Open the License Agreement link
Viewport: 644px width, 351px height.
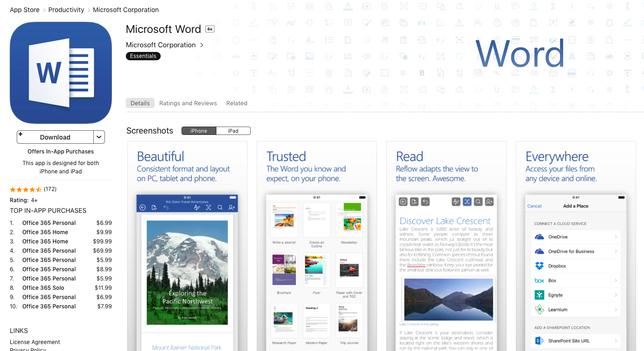[35, 342]
